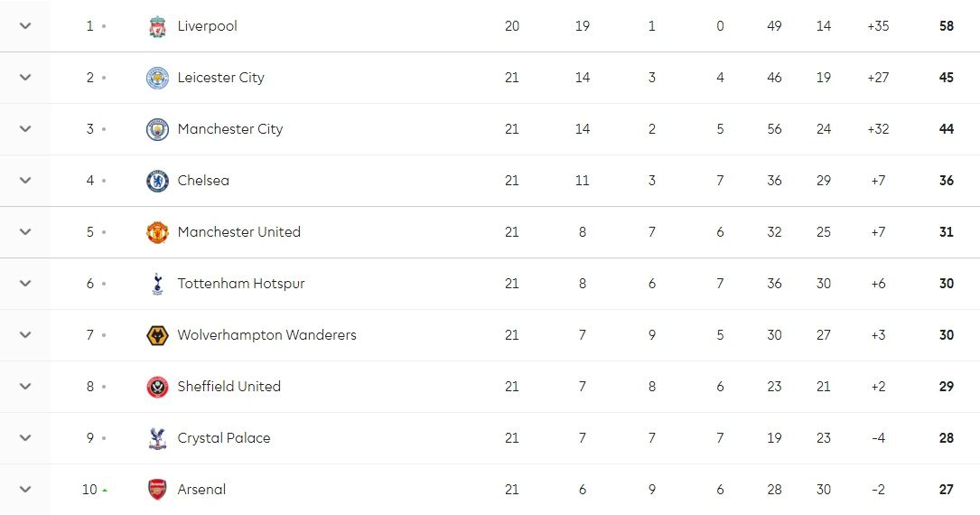Click the Wolverhampton Wanderers wolf badge

(x=157, y=335)
